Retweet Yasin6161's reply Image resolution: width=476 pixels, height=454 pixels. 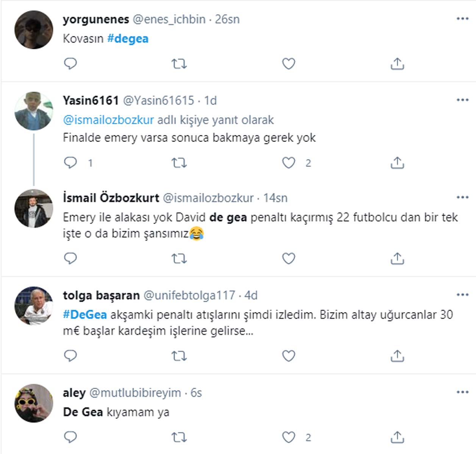click(x=179, y=163)
